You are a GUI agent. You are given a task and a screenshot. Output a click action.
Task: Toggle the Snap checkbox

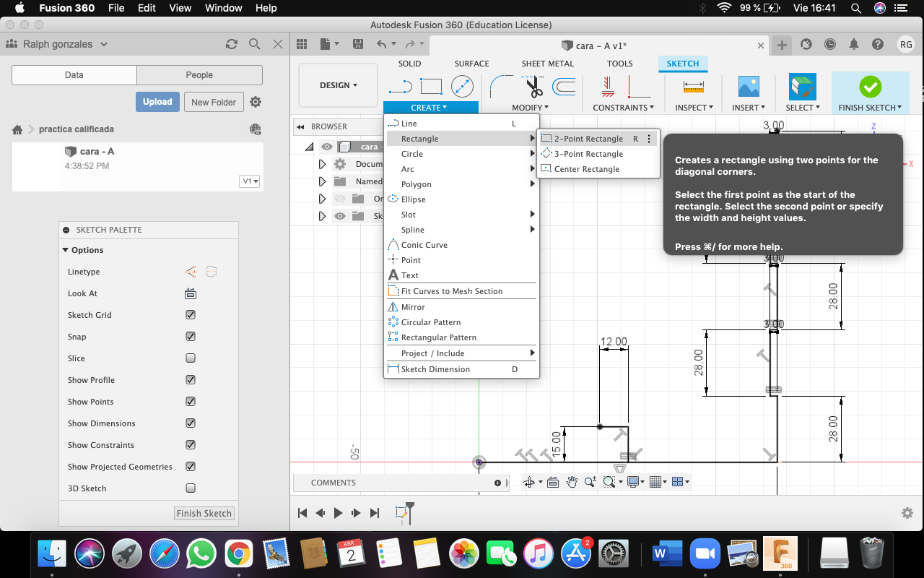191,337
